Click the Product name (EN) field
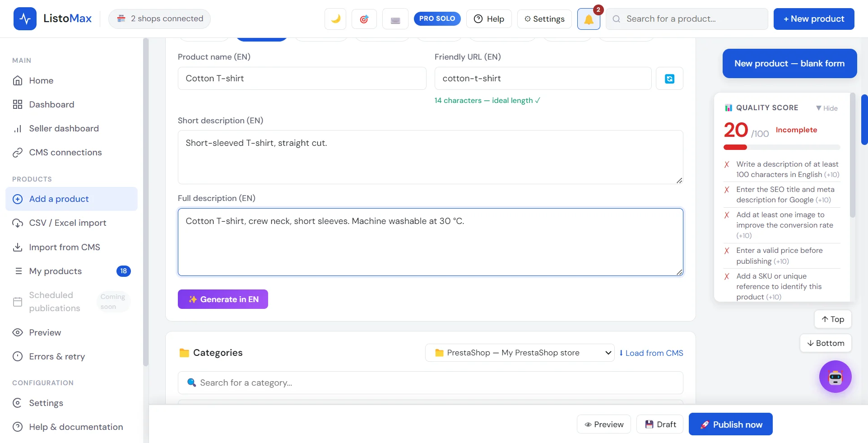868x443 pixels. [302, 79]
